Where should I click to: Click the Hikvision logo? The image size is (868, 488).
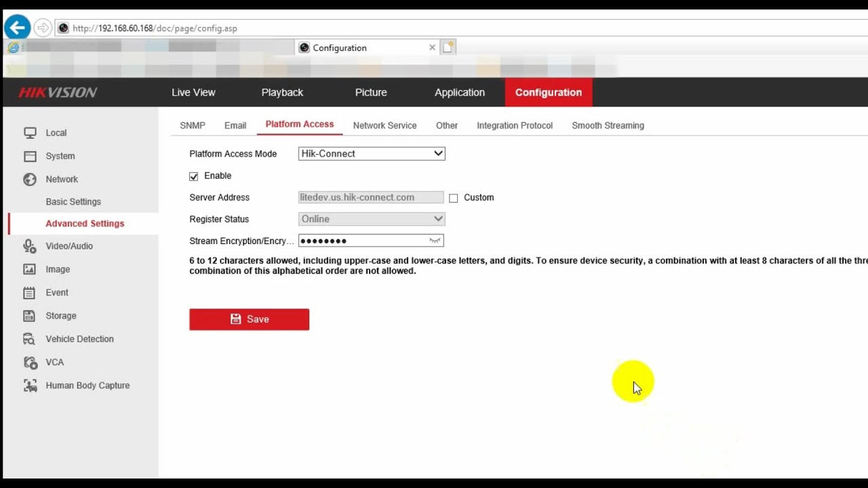[x=58, y=92]
